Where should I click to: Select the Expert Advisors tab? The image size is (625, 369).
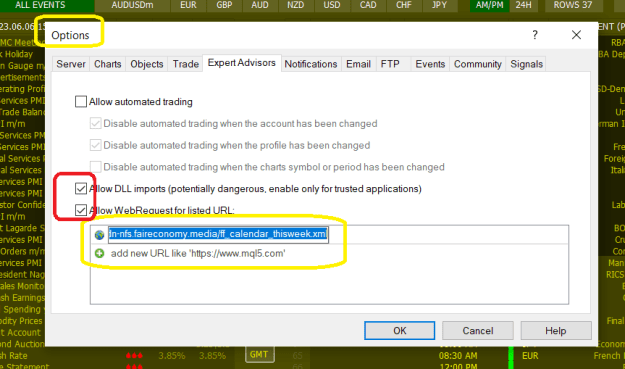[242, 63]
